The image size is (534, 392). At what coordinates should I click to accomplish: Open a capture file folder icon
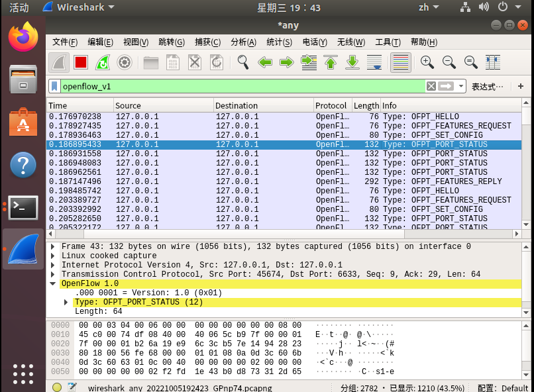151,63
